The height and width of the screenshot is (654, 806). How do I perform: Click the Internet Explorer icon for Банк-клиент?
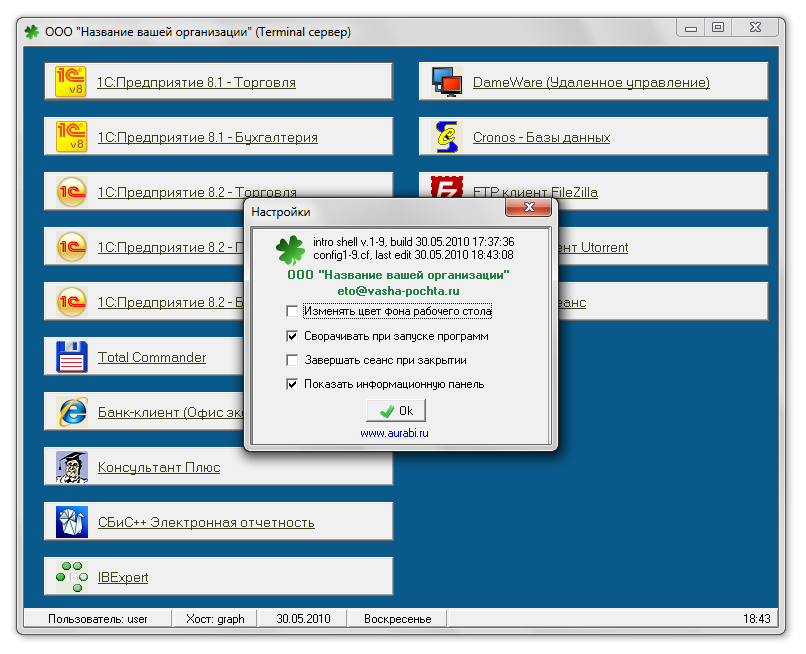pyautogui.click(x=72, y=412)
